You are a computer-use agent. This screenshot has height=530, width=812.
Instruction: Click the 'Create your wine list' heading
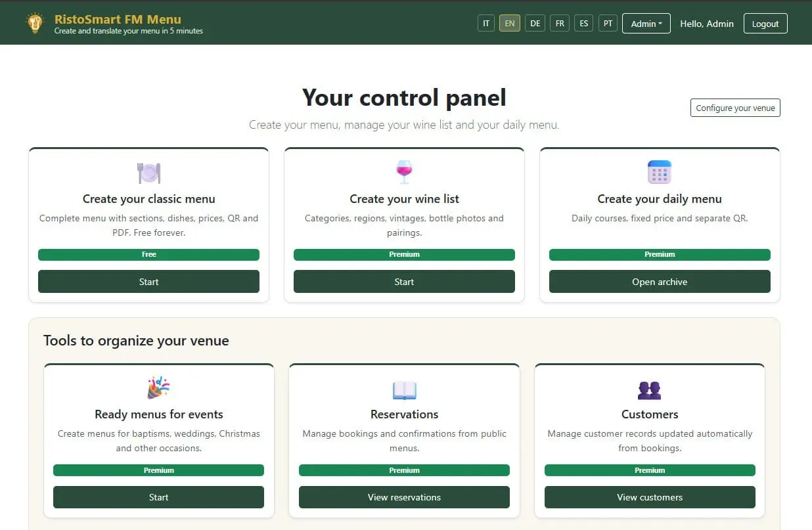click(x=404, y=199)
